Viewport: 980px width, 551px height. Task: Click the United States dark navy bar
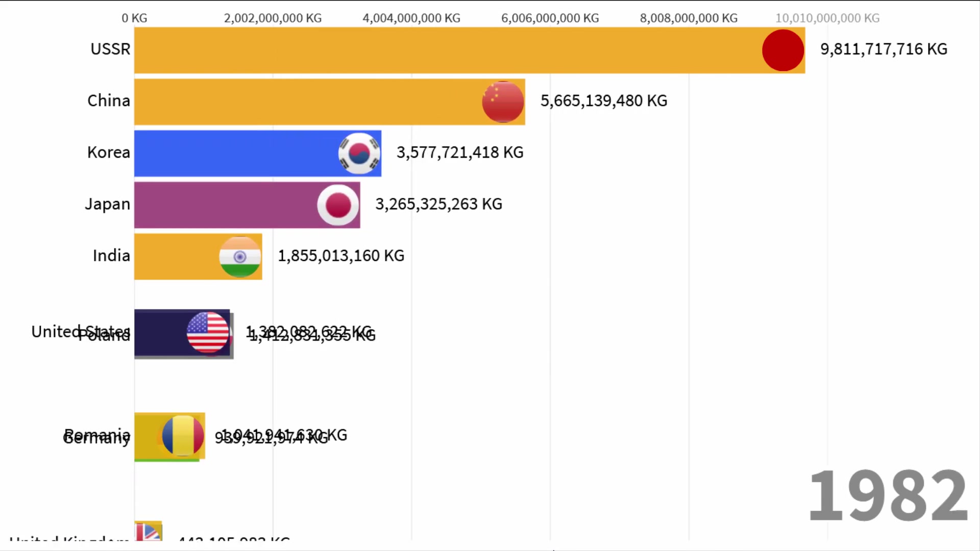tap(182, 333)
